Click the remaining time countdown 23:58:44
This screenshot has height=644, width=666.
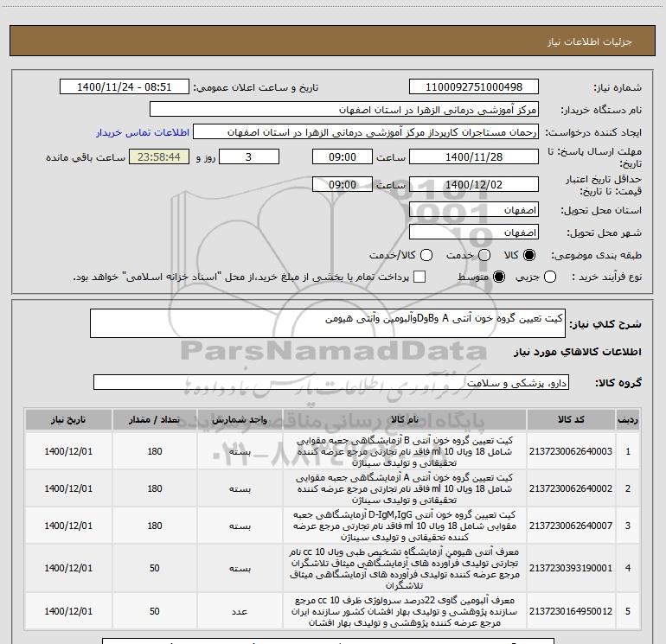pyautogui.click(x=159, y=156)
